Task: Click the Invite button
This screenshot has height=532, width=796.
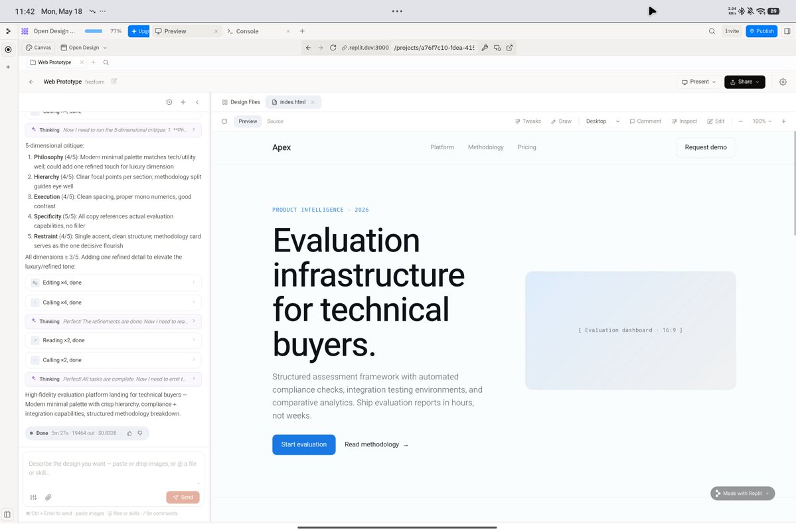Action: (x=732, y=31)
